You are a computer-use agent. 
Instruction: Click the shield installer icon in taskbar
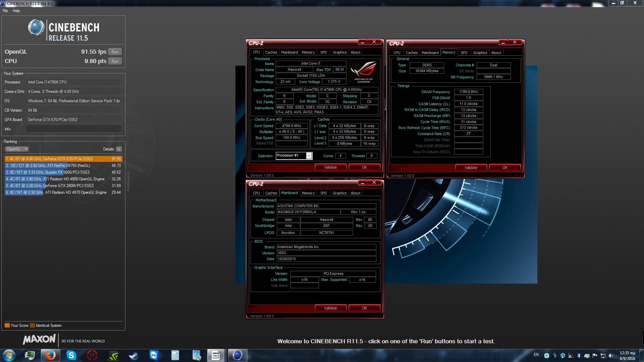(196, 355)
